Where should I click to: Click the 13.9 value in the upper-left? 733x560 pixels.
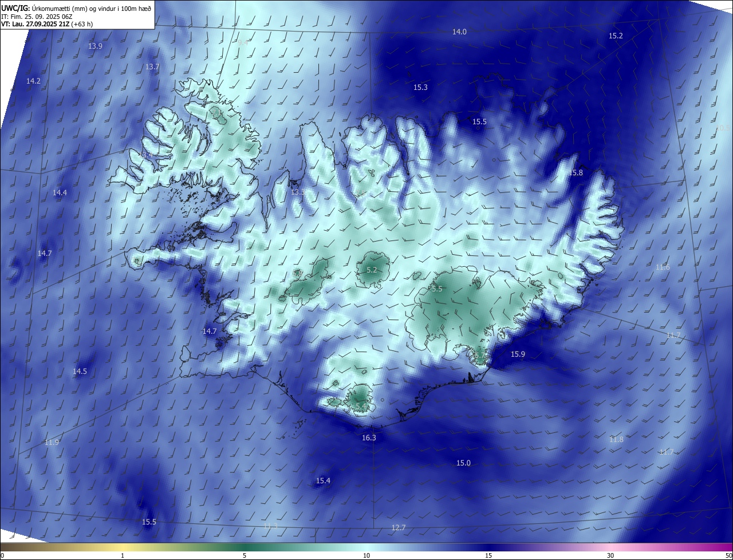96,46
